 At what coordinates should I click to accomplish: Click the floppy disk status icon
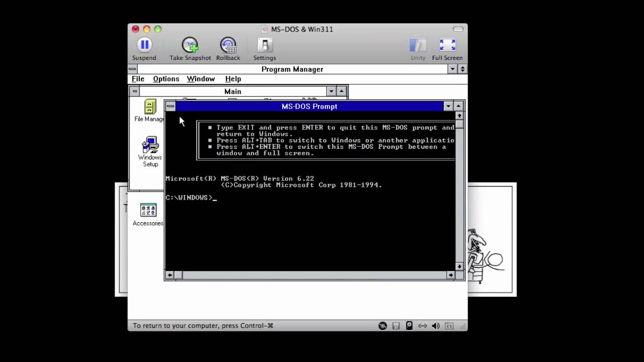pyautogui.click(x=396, y=326)
